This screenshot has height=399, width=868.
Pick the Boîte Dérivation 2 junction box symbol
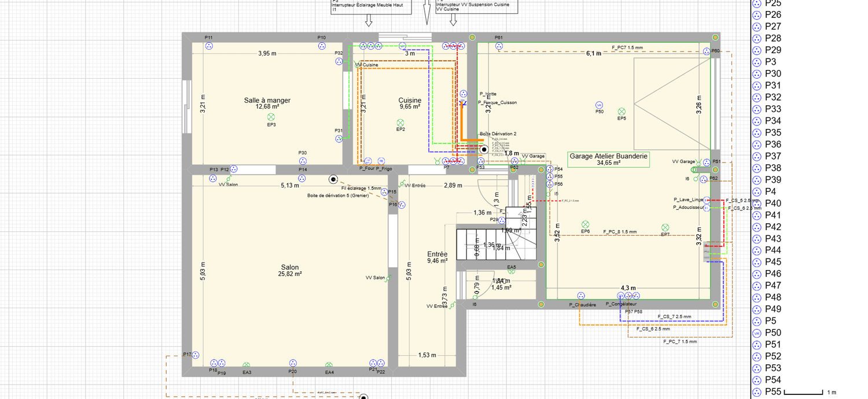tap(484, 149)
